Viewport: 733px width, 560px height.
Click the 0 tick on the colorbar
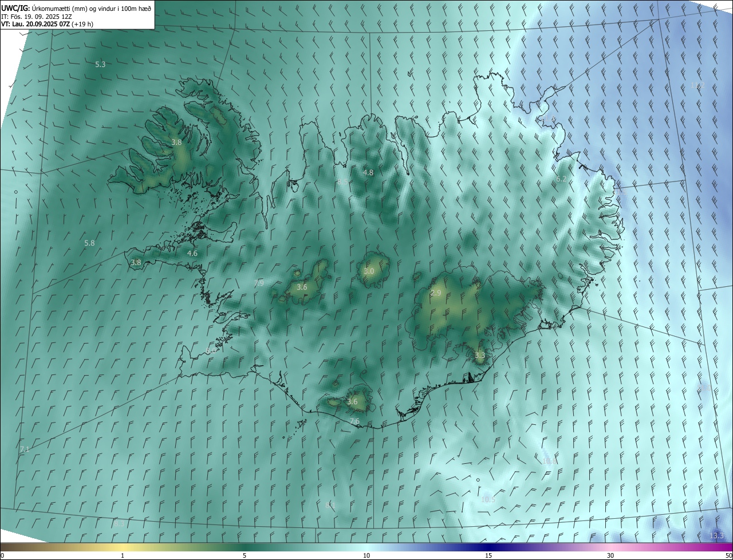(2, 555)
